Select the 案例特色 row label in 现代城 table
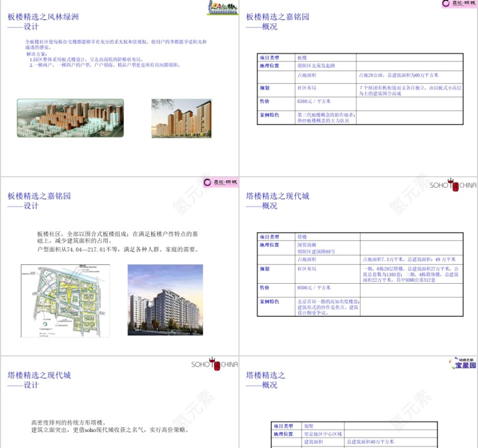This screenshot has height=448, width=478. click(269, 302)
